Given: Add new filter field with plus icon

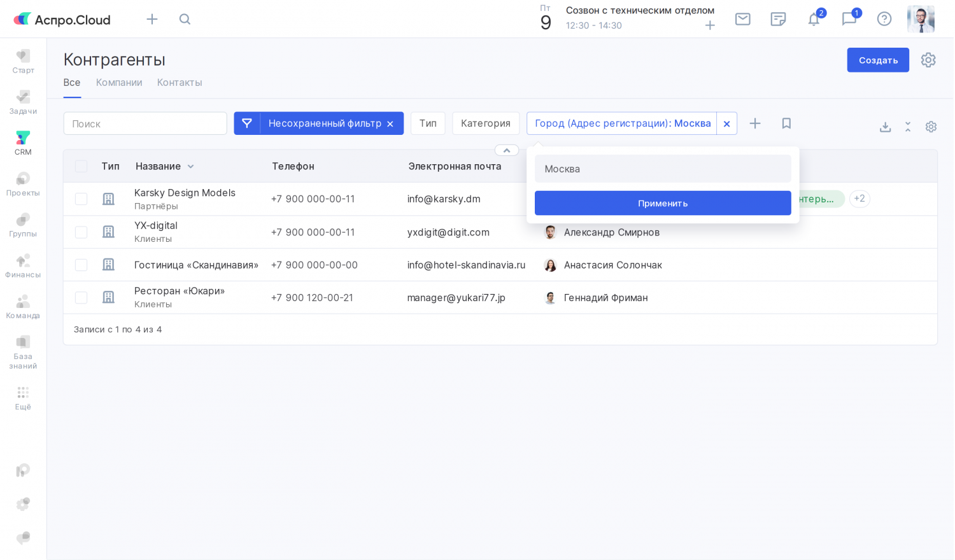Looking at the screenshot, I should pos(755,123).
